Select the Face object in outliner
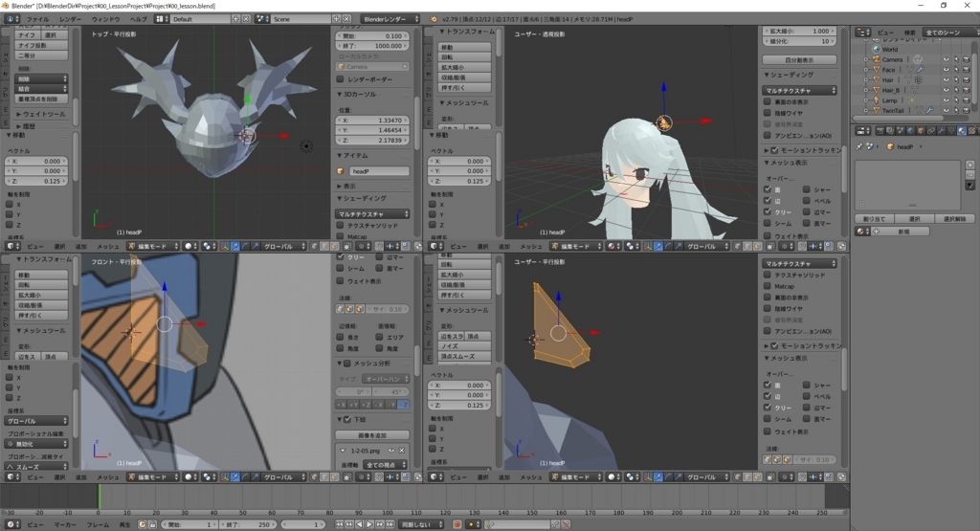 point(888,70)
